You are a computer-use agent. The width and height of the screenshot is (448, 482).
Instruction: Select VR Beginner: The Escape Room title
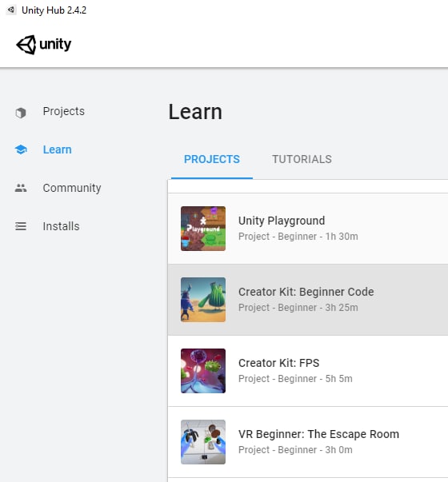[318, 434]
